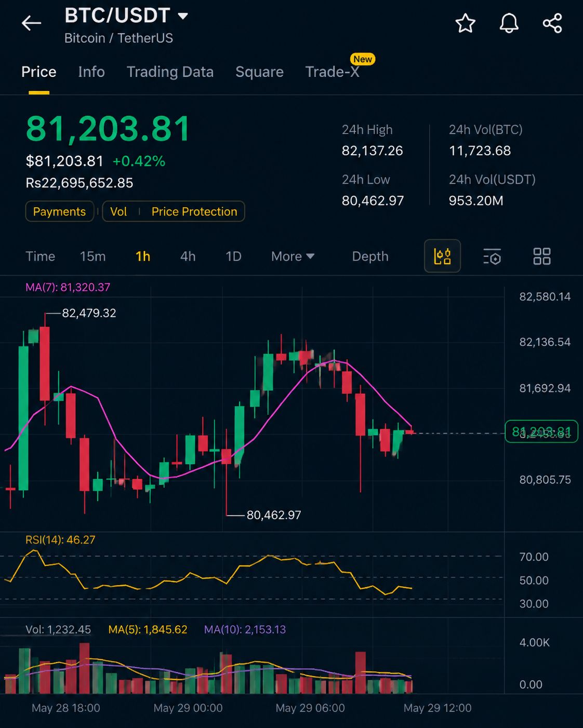The image size is (583, 728).
Task: Select the Time chart interval
Action: point(41,257)
